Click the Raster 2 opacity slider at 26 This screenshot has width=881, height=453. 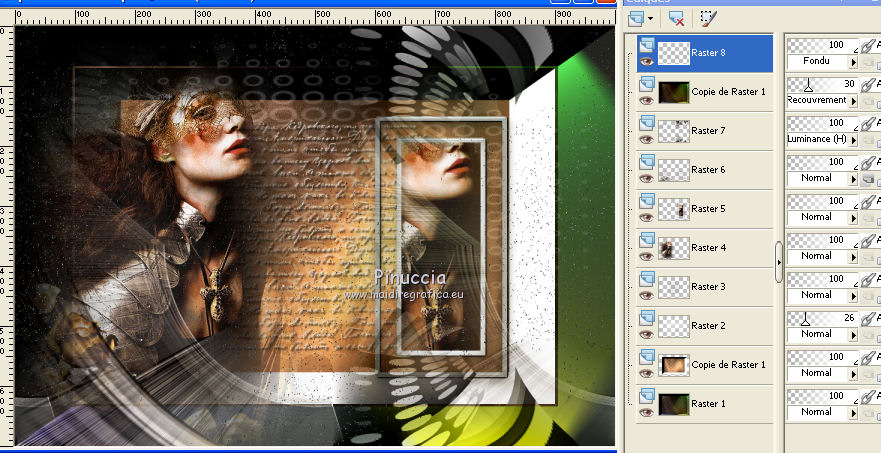pos(822,318)
